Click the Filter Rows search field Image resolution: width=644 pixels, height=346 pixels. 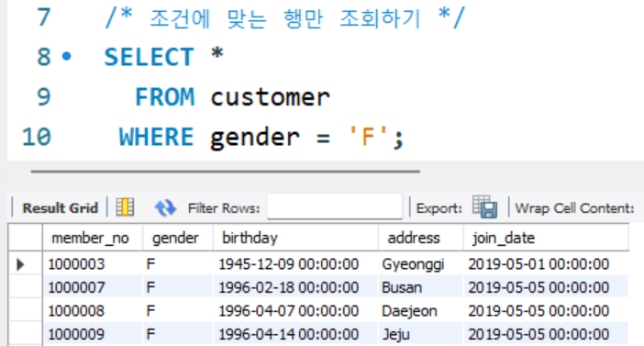(x=335, y=206)
